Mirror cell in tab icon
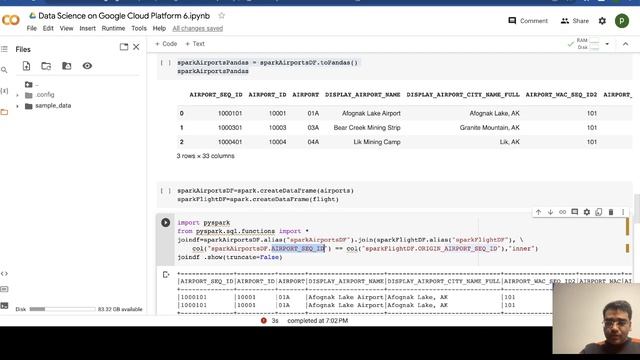This screenshot has width=640, height=360. 599,212
